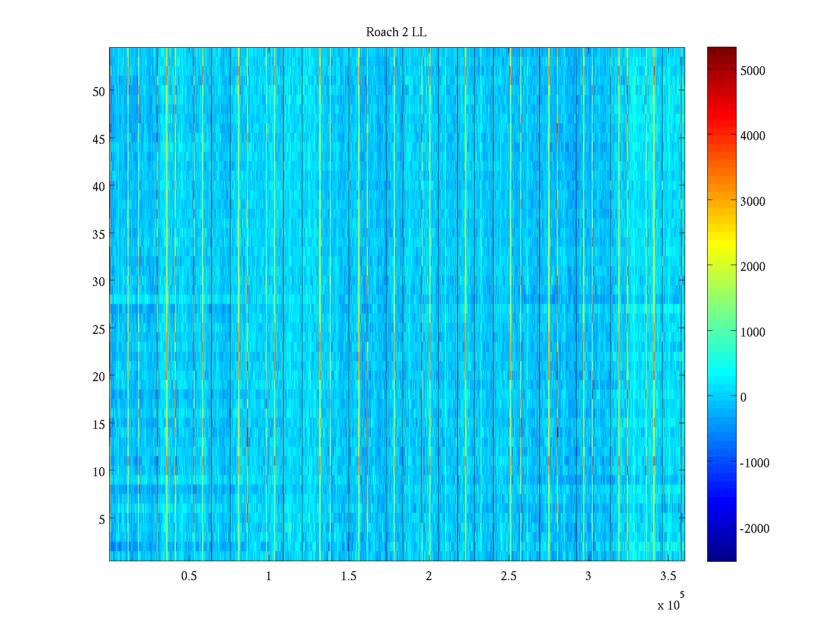Click the "Roach 2 LL" plot title
The height and width of the screenshot is (630, 840).
point(396,33)
